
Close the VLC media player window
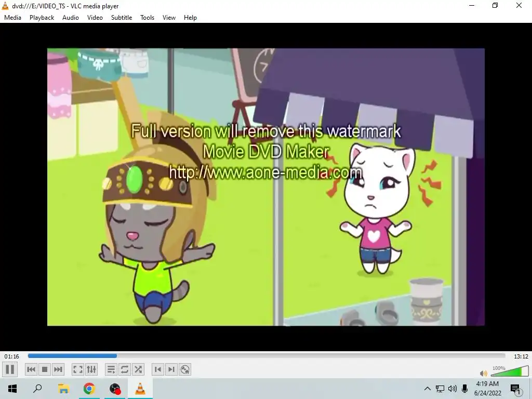point(519,6)
